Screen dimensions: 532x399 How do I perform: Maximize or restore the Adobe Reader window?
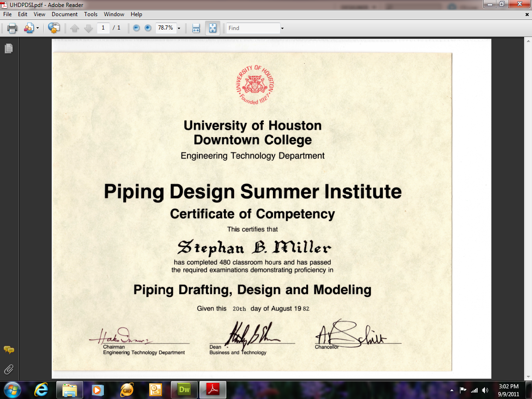pyautogui.click(x=502, y=4)
